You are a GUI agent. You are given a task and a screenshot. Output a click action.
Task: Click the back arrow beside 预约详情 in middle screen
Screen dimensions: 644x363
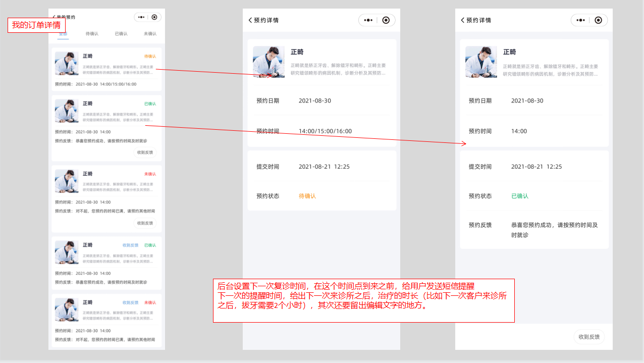pos(250,20)
